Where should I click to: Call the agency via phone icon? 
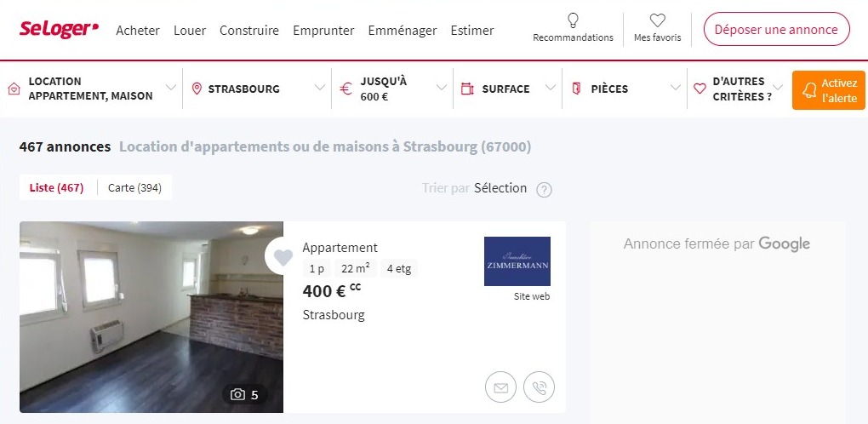pos(539,387)
